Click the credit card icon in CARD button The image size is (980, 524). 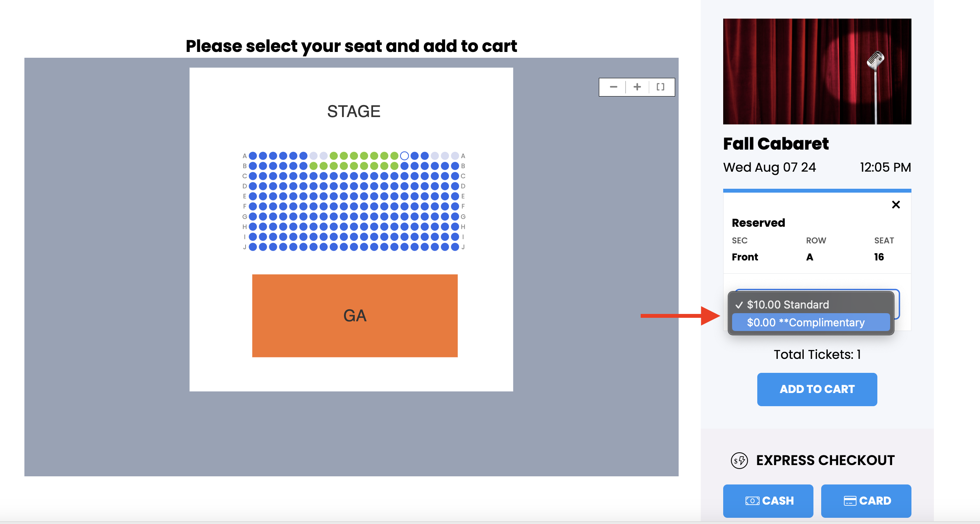pos(850,501)
